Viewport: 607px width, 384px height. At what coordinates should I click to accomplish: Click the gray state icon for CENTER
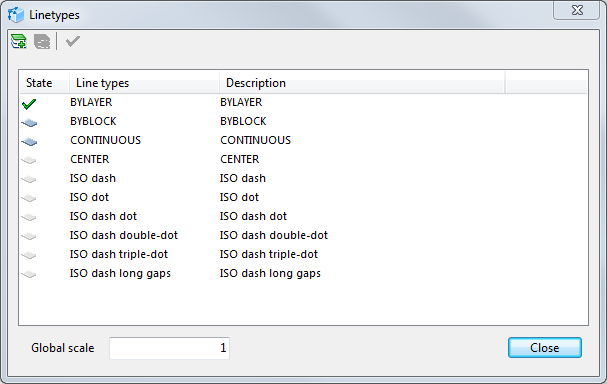(x=29, y=160)
